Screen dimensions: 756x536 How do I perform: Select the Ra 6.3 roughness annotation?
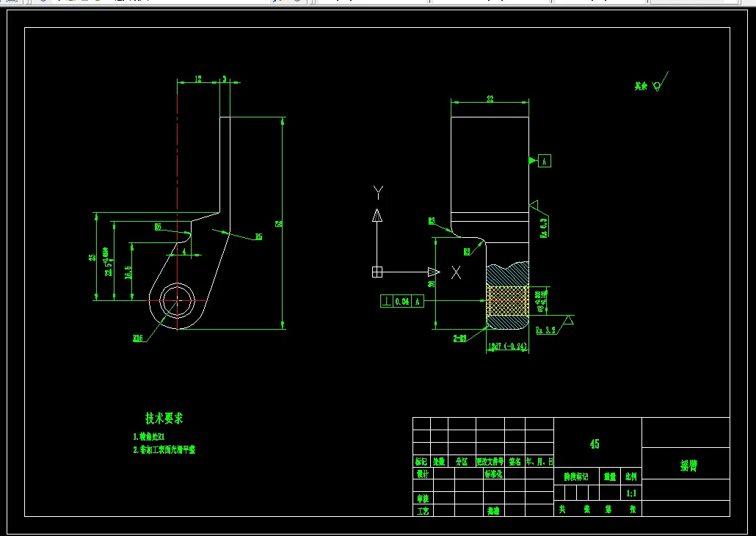pyautogui.click(x=543, y=228)
